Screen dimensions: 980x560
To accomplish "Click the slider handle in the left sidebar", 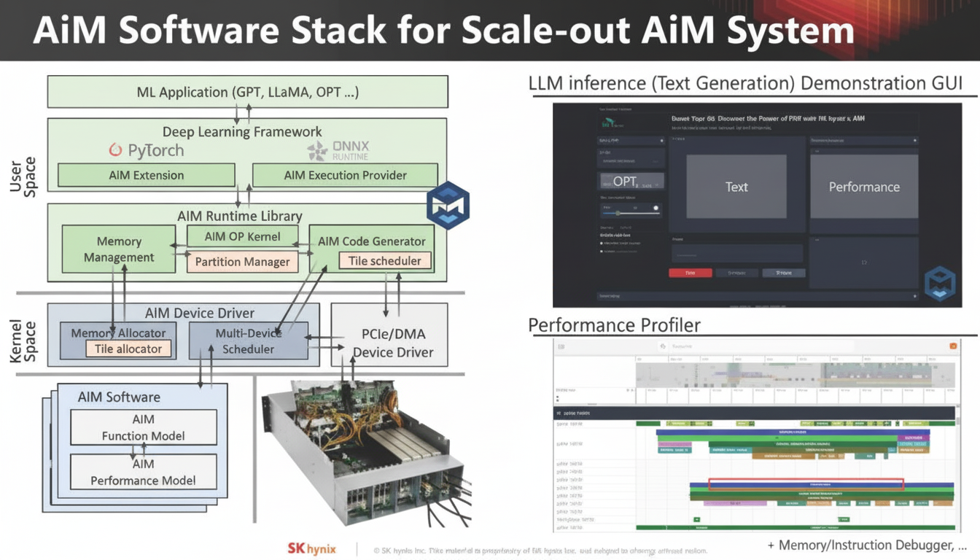I will 618,213.
